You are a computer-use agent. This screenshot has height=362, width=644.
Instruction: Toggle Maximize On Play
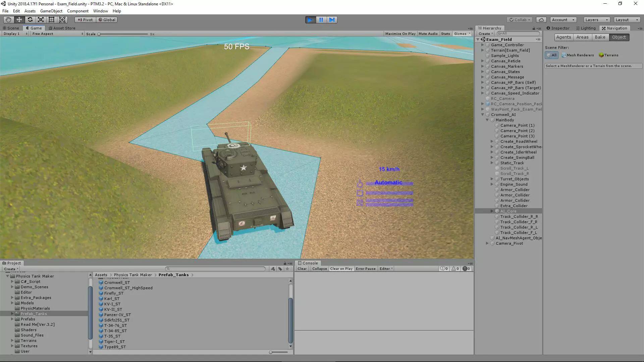pyautogui.click(x=400, y=34)
